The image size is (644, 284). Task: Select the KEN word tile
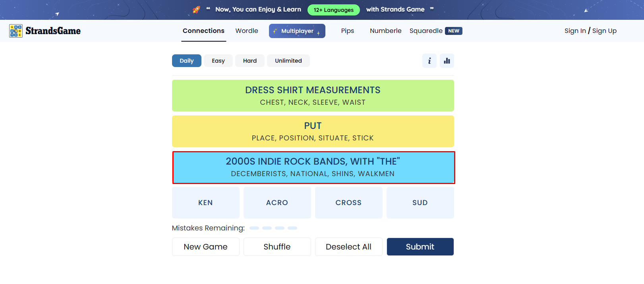206,203
